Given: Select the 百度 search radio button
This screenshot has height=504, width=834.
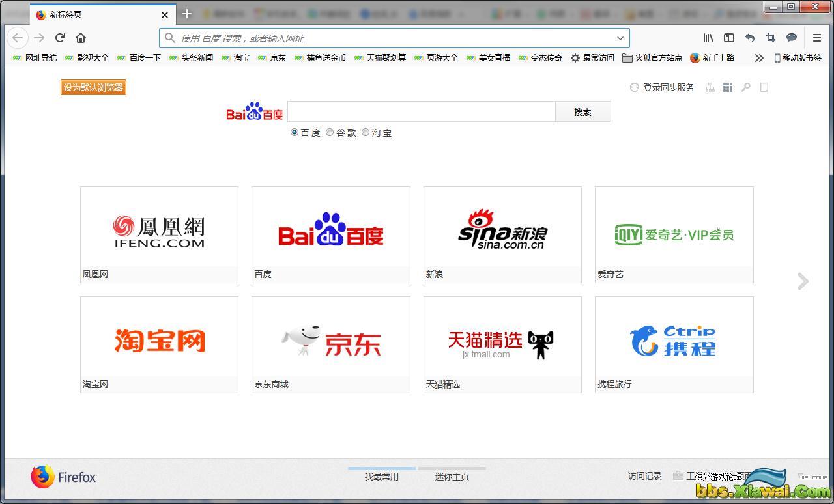Looking at the screenshot, I should [x=295, y=132].
